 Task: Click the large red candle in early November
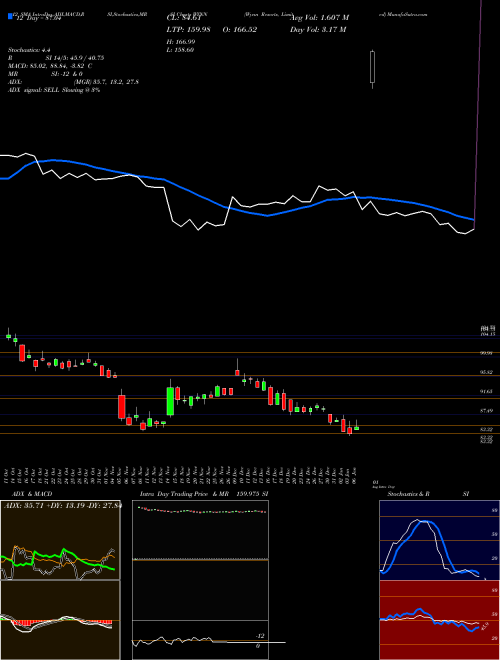[x=122, y=406]
